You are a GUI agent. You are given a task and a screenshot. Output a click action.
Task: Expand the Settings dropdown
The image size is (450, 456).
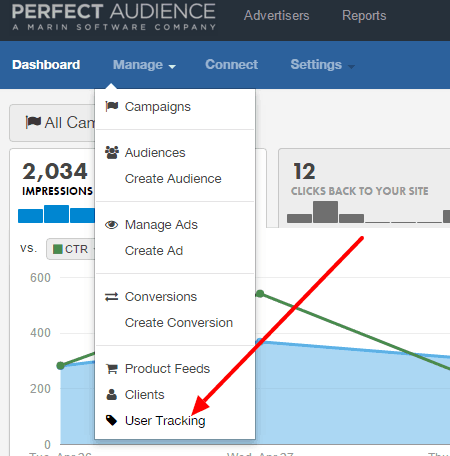coord(322,65)
